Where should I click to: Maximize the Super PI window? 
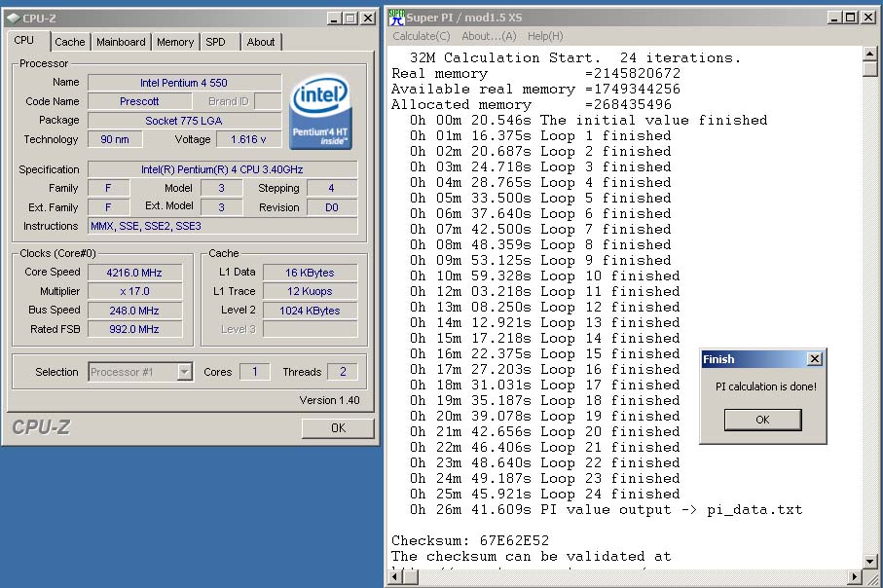tap(851, 18)
